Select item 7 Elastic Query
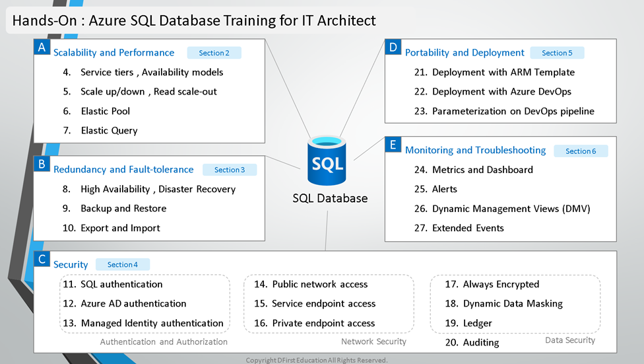Screen dimensions: 644x364 click(100, 131)
